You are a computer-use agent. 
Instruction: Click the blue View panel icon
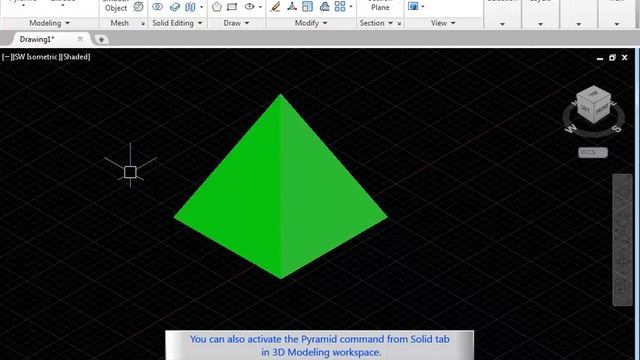[413, 6]
